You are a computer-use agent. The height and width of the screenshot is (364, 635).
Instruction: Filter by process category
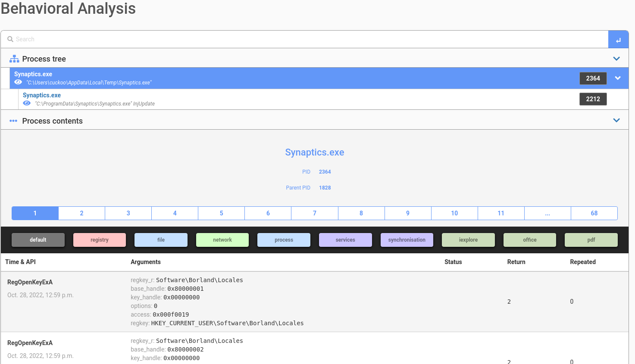tap(284, 240)
